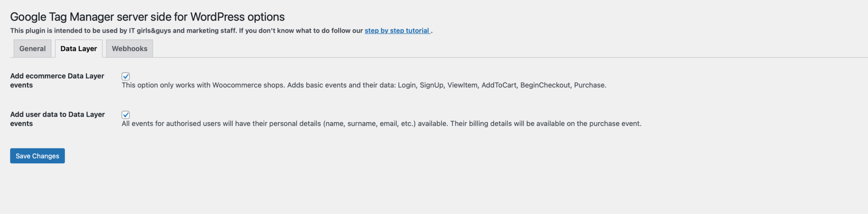868x214 pixels.
Task: Uncheck the user data Data Layer checkbox
Action: tap(125, 115)
